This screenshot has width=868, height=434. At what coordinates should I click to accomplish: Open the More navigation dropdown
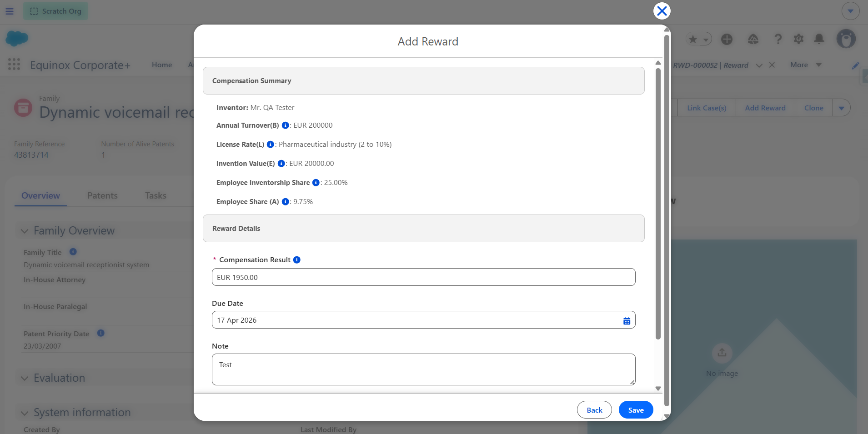click(805, 65)
